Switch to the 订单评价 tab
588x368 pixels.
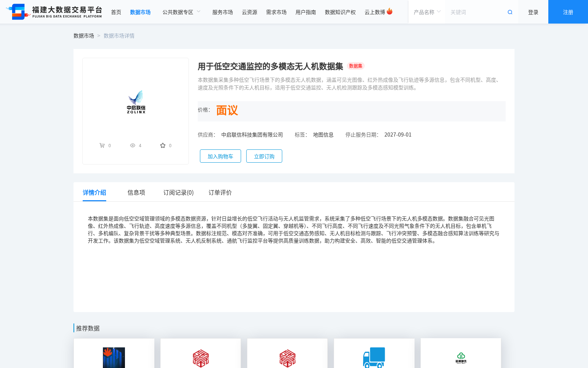point(220,192)
